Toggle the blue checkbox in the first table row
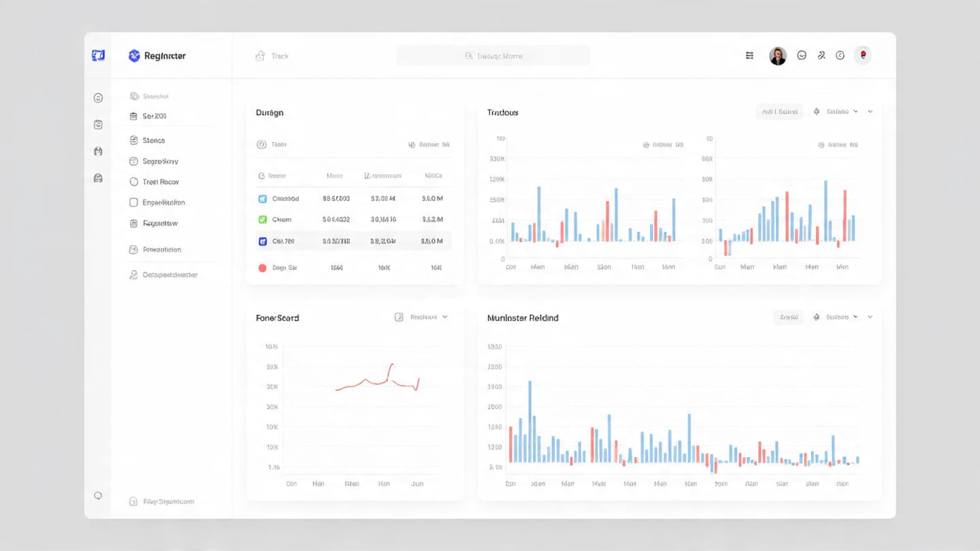The height and width of the screenshot is (551, 980). click(263, 199)
